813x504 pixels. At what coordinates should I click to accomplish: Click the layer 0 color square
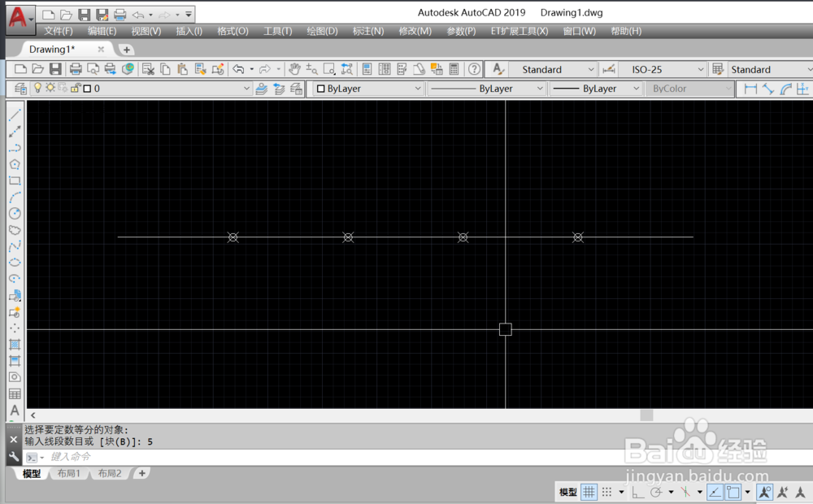pos(87,89)
